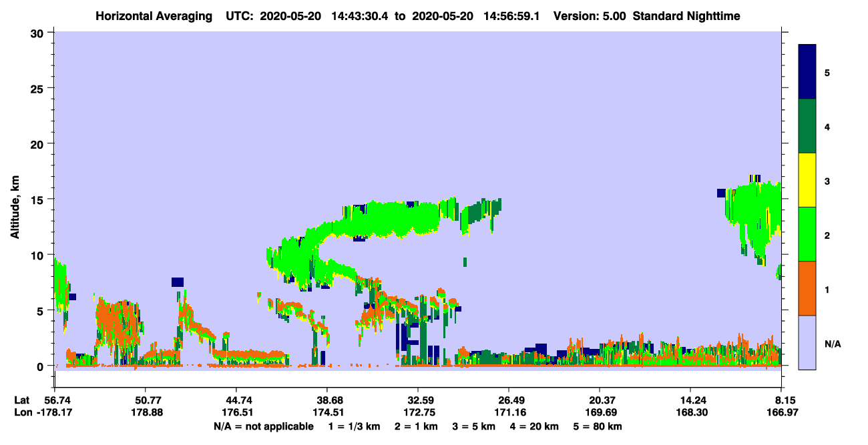Viewport: 868px width, 445px height.
Task: Click the longitude value 166.97
Action: [782, 412]
